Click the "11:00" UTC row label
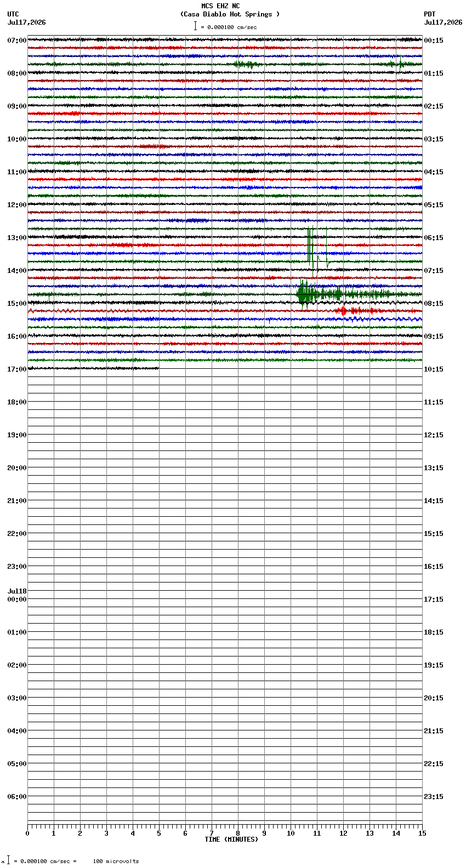 pos(17,172)
